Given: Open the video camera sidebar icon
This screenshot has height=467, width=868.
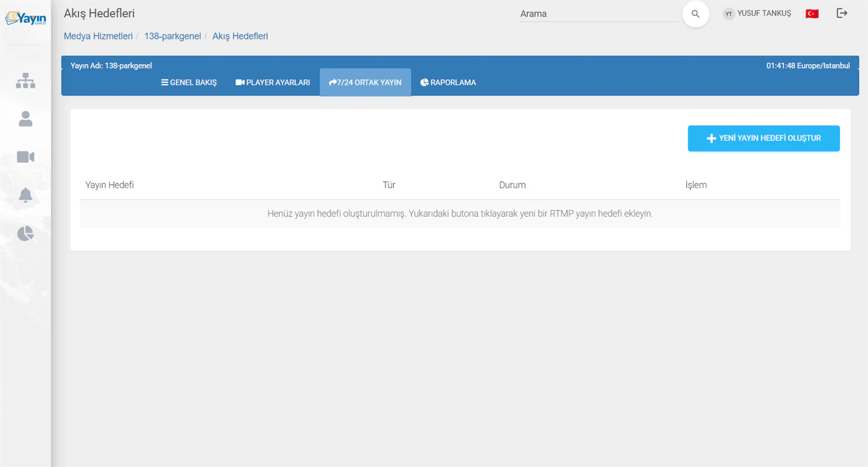Looking at the screenshot, I should 25,157.
